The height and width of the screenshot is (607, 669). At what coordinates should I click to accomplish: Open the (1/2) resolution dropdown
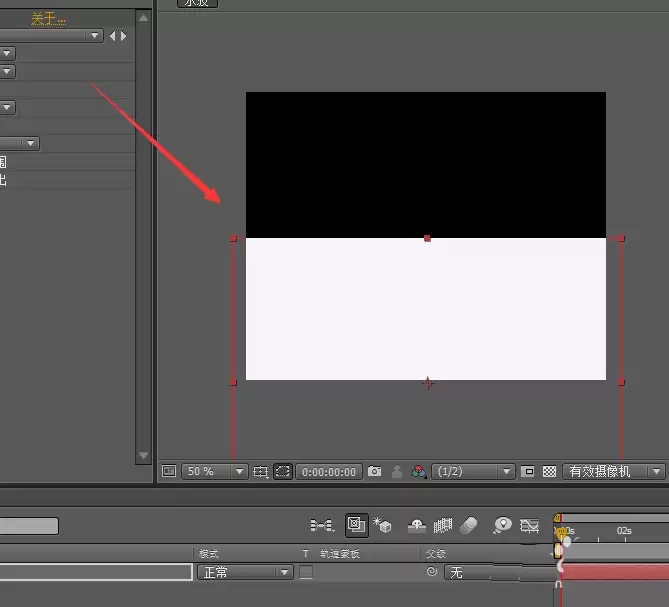point(473,471)
